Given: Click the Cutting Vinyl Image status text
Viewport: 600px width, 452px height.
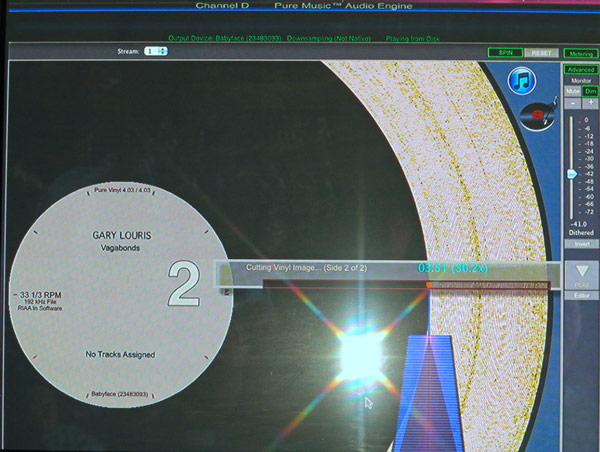Looking at the screenshot, I should pyautogui.click(x=306, y=268).
